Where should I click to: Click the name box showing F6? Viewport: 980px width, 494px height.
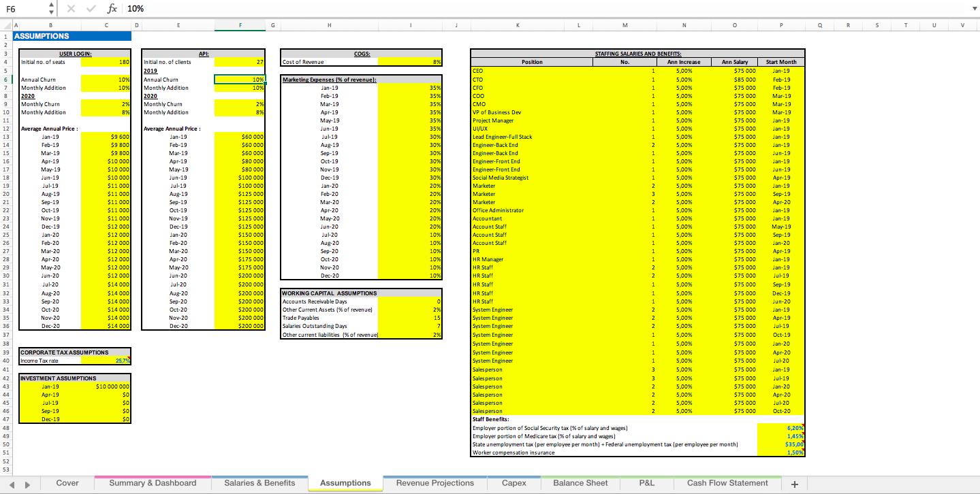[24, 8]
